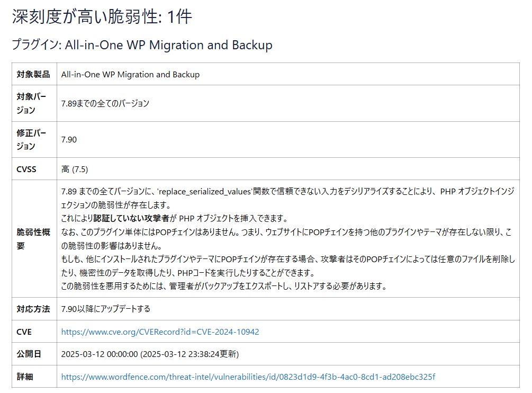Click the bold text 認証していない攻撃者
Viewport: 532px width, 393px height.
click(131, 218)
